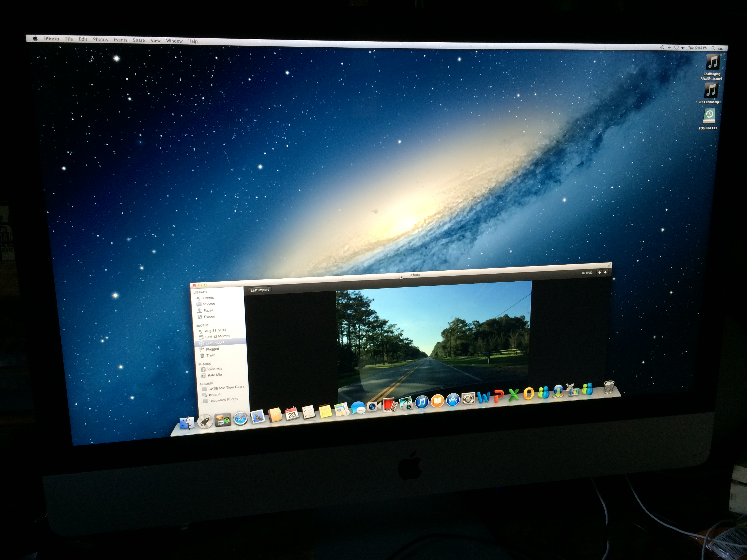This screenshot has width=747, height=560.
Task: Open the App Store icon
Action: click(453, 400)
